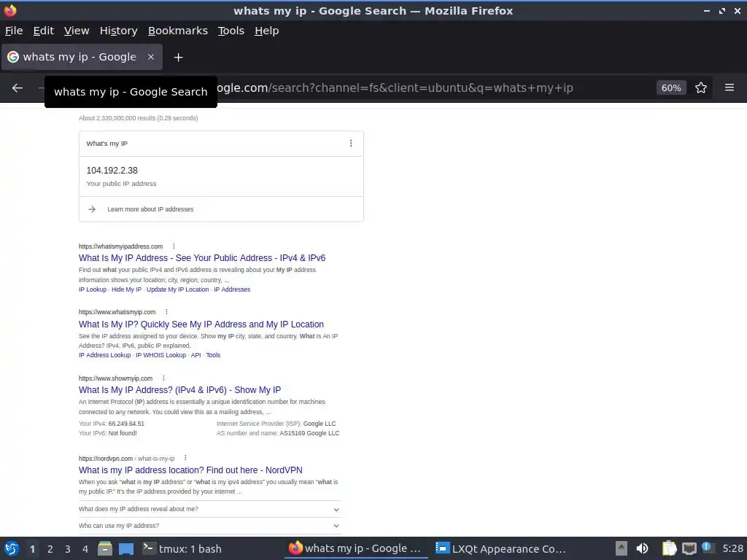Click the IP address 104.192.2.38 text

click(112, 171)
